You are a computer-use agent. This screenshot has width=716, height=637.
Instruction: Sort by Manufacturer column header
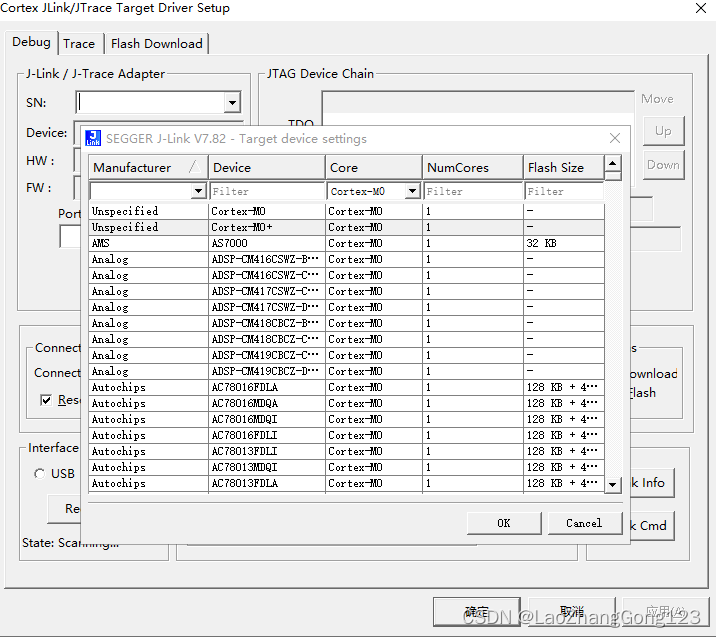(x=147, y=168)
